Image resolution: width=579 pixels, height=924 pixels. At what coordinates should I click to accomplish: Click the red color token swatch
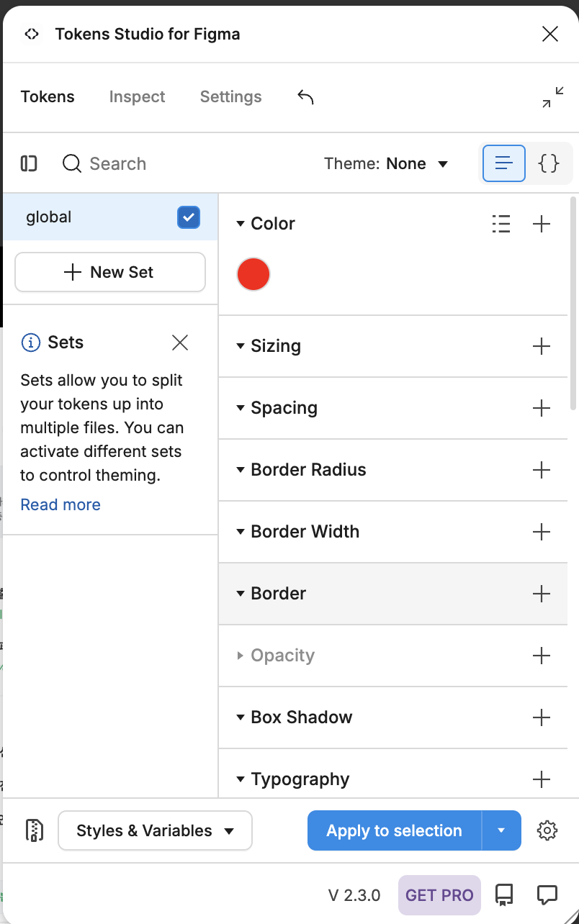(x=253, y=274)
